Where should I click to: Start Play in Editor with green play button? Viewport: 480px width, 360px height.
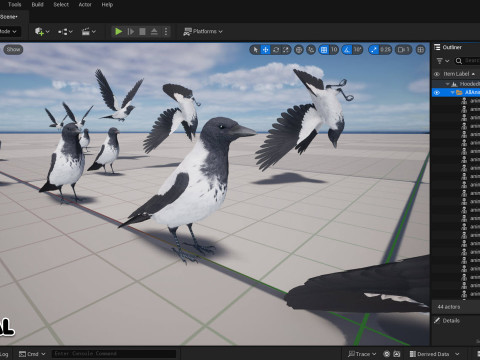tap(118, 31)
